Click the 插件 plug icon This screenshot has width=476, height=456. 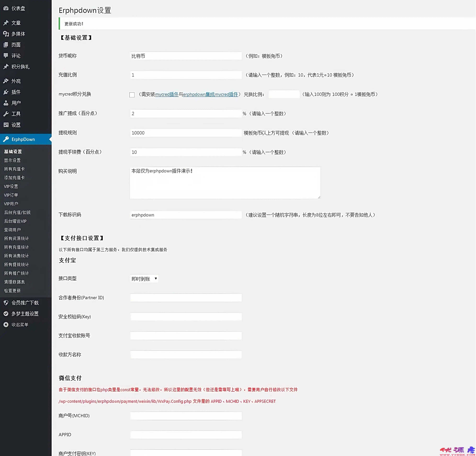(x=6, y=92)
